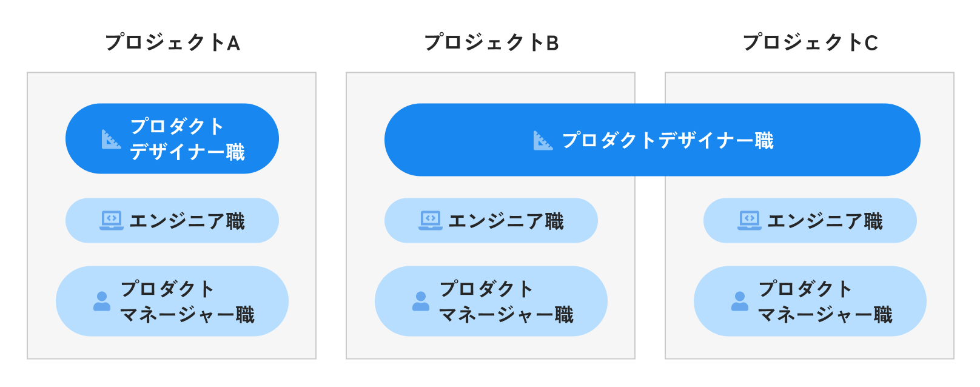The width and height of the screenshot is (980, 387).
Task: Click empty gray area at bottom of Project A box
Action: (172, 348)
